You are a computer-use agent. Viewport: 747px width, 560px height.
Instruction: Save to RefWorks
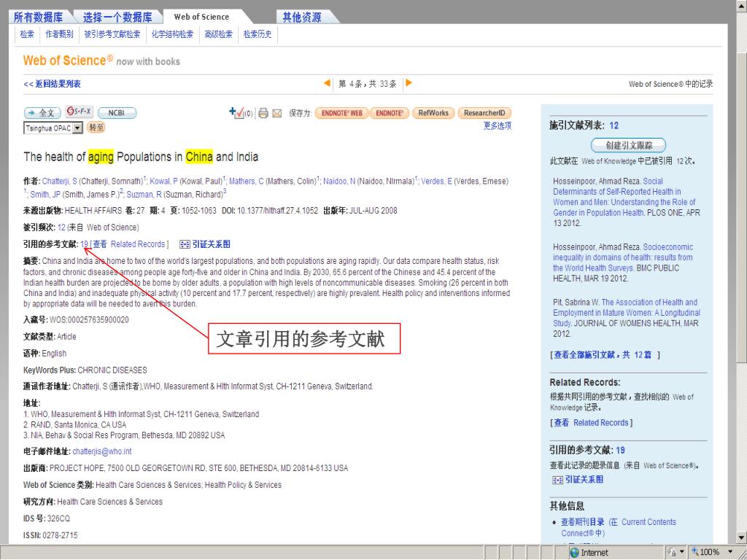[433, 113]
